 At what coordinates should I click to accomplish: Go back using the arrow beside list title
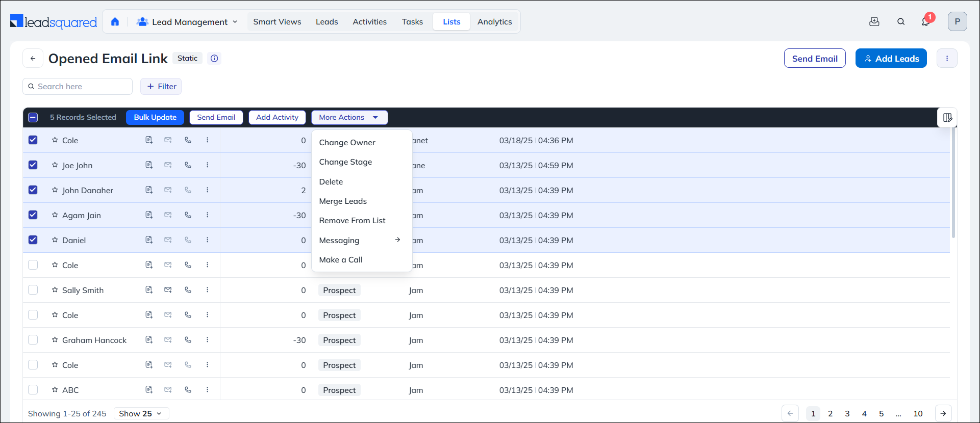(x=33, y=58)
